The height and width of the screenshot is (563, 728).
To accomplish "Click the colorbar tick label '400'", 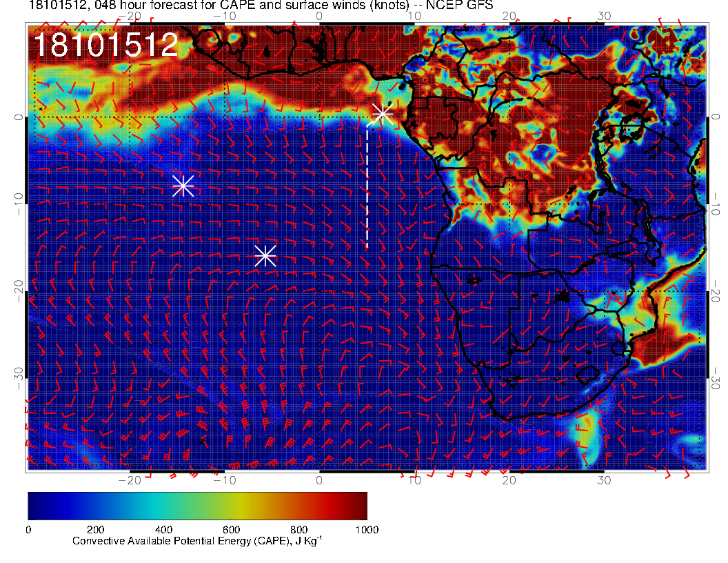I will click(x=163, y=530).
